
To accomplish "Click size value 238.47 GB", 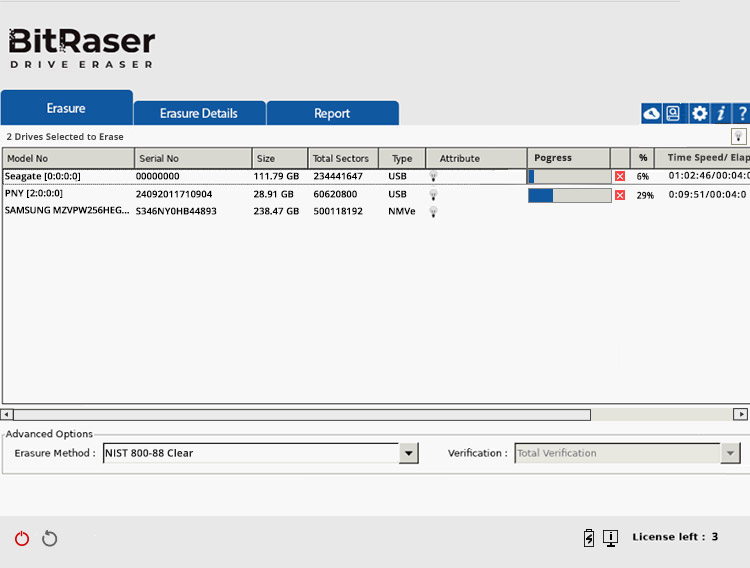I will click(276, 211).
